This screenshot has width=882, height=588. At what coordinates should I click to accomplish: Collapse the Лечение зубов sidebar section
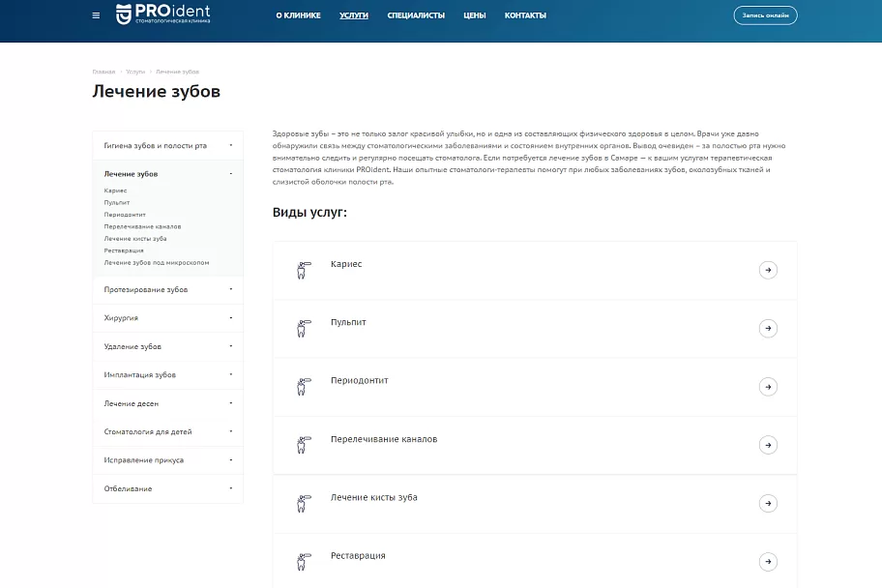point(230,174)
